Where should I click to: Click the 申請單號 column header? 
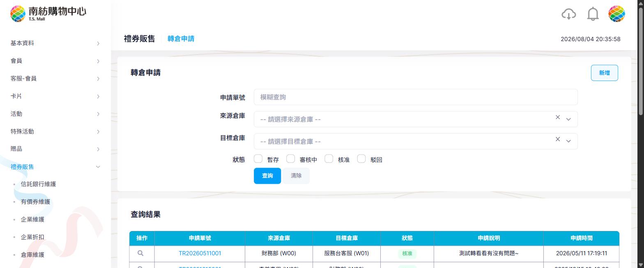point(200,238)
